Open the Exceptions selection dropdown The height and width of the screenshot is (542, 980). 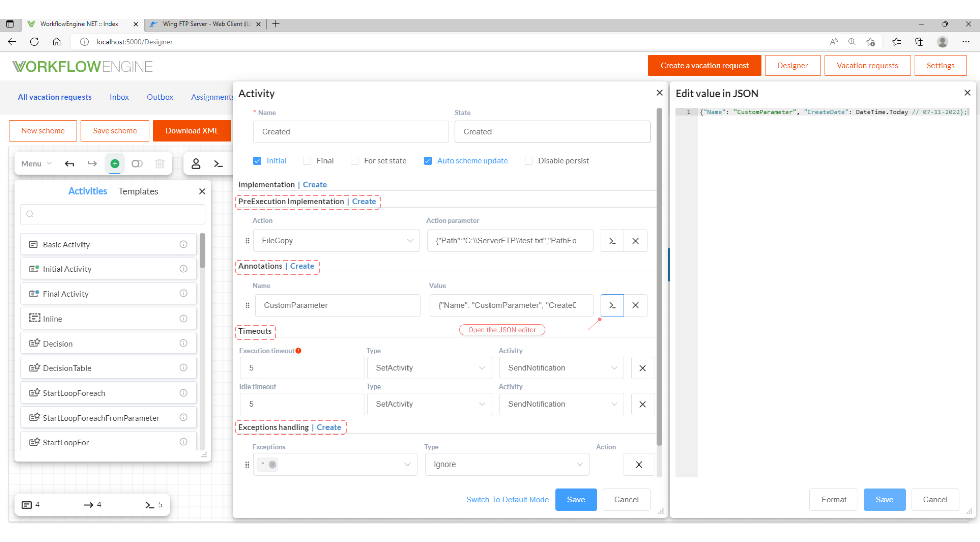[x=335, y=464]
